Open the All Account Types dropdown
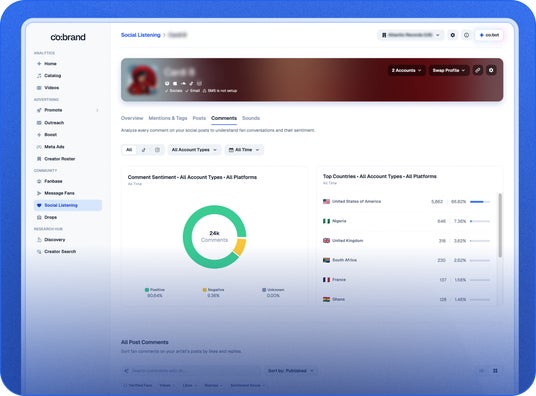 (x=194, y=150)
